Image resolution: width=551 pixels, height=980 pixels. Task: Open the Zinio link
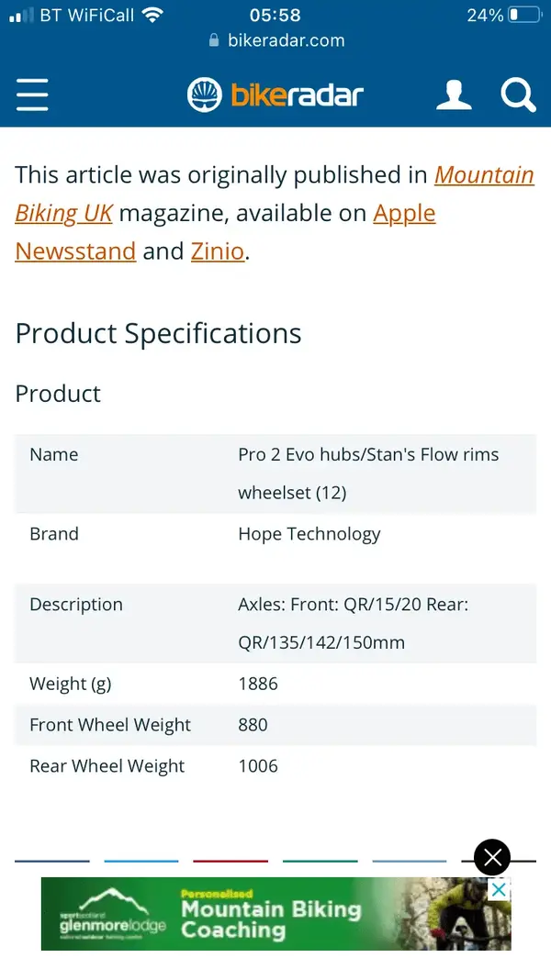point(218,251)
